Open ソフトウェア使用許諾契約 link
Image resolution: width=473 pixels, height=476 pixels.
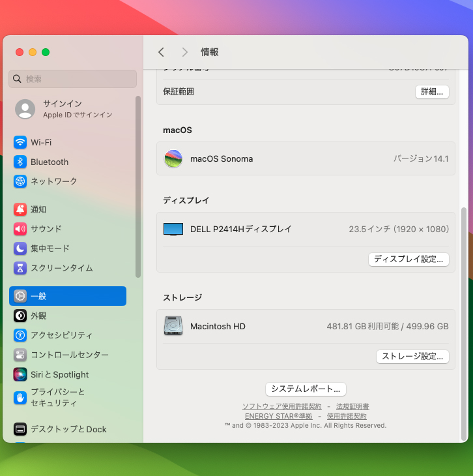click(x=282, y=406)
